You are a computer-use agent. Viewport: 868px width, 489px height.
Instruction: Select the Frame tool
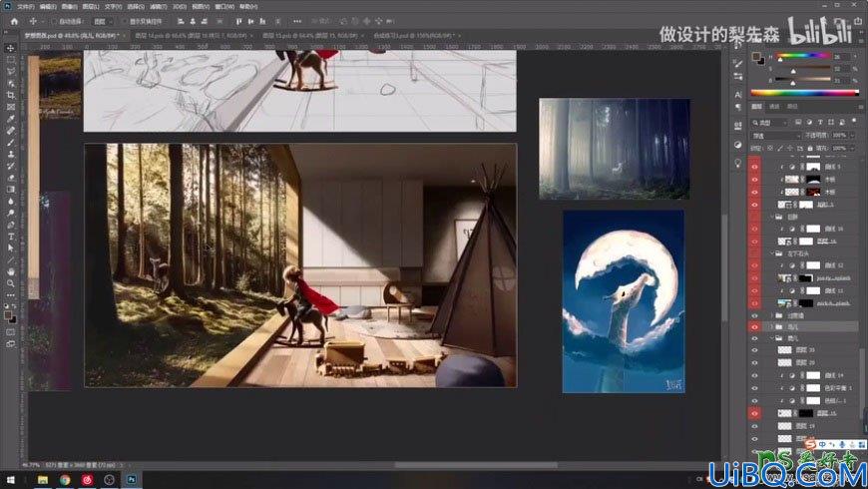pos(11,107)
